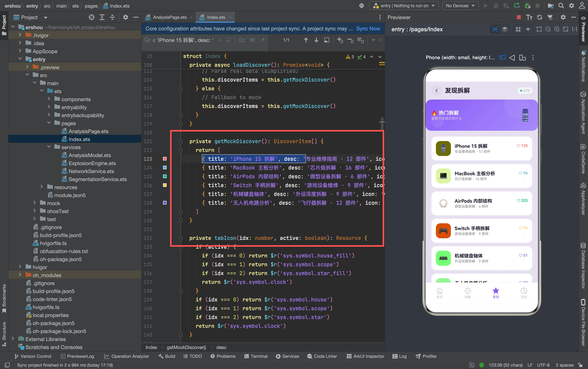This screenshot has height=369, width=588.
Task: Open the Operation Analyzer panel
Action: pyautogui.click(x=126, y=356)
